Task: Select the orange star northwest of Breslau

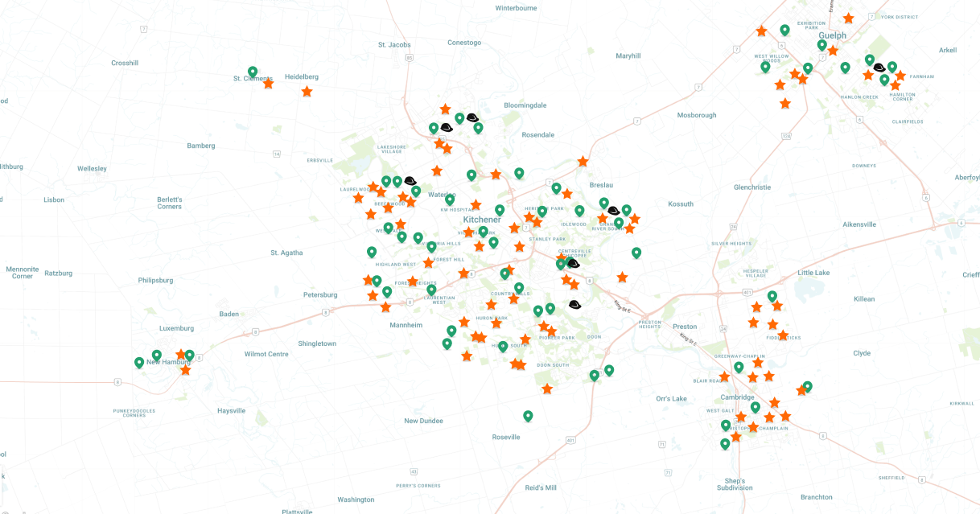Action: pos(583,162)
